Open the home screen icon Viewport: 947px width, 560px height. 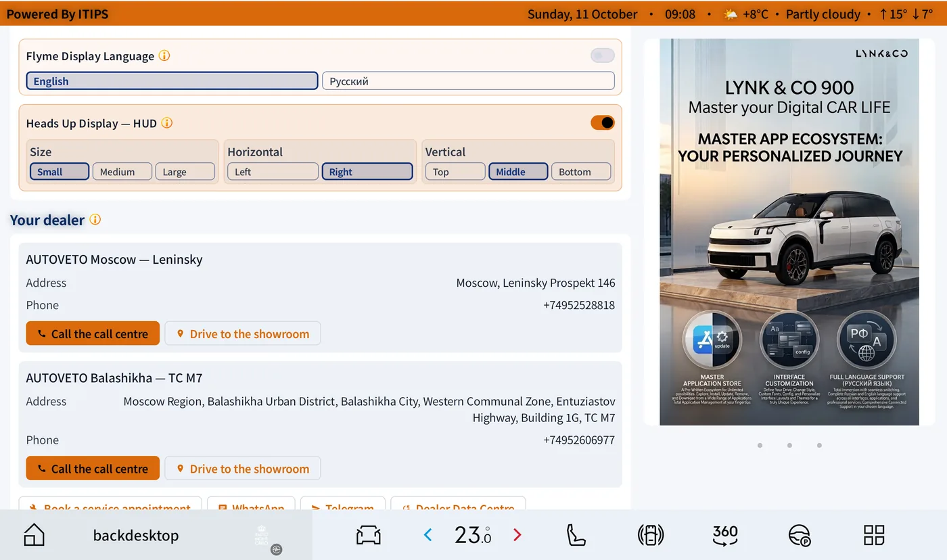(x=34, y=535)
